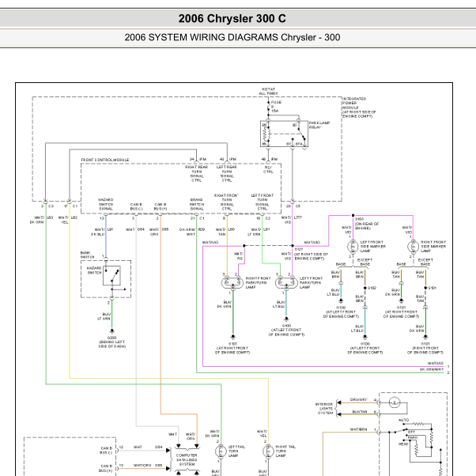Select the 'WHT/ L91 DK BLU' wire label
Screen dimensions: 476x476
click(102, 232)
